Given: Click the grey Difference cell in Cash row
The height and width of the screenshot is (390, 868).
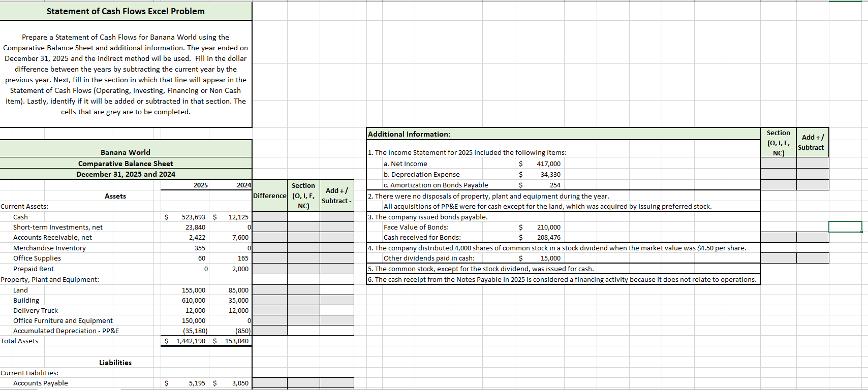Looking at the screenshot, I should click(270, 217).
